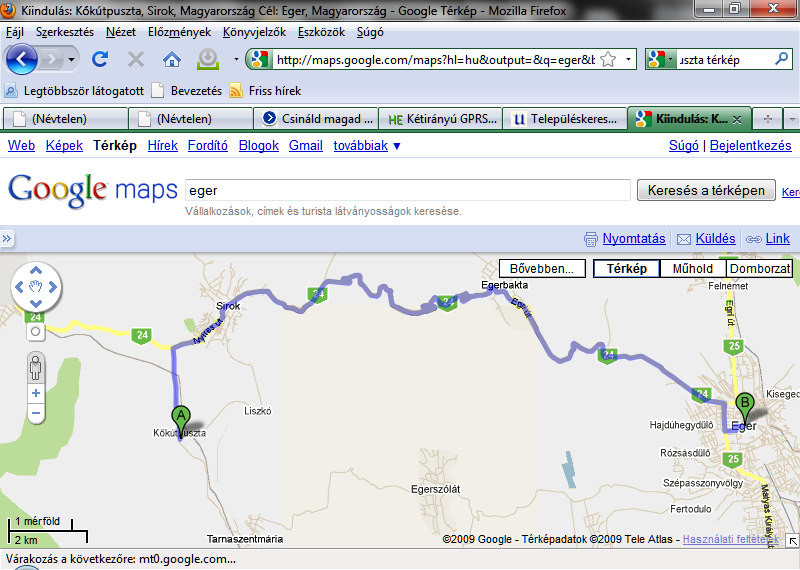Open Előzmények menu
Viewport: 800px width, 570px height.
pyautogui.click(x=179, y=32)
